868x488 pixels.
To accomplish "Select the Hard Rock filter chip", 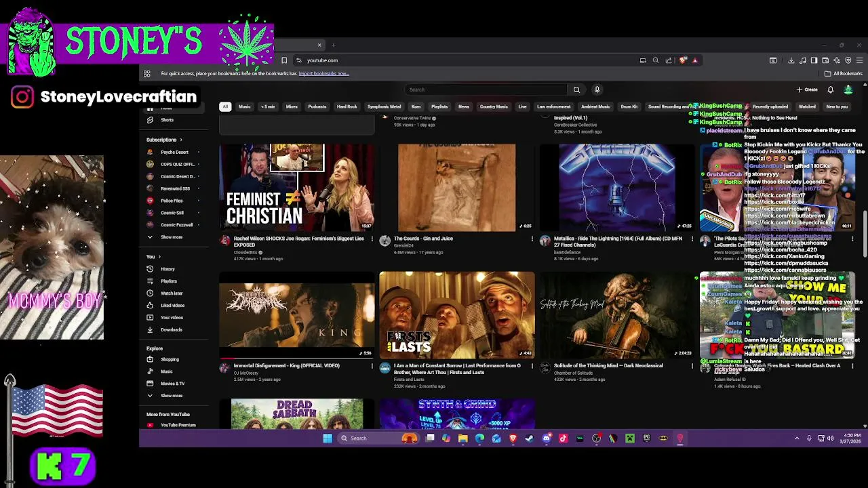I will [347, 106].
